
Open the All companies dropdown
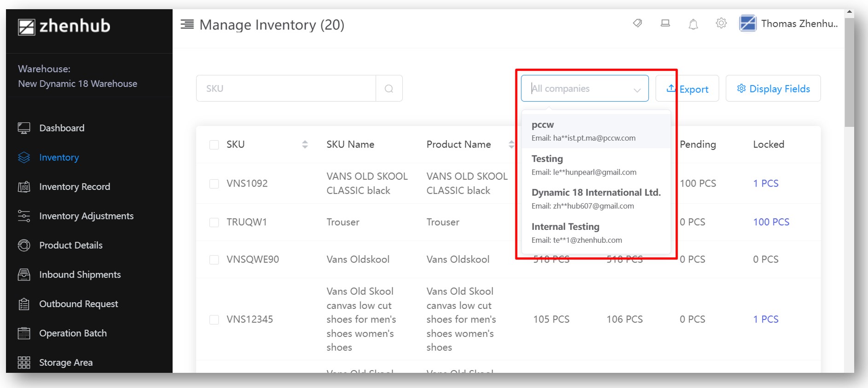[584, 89]
